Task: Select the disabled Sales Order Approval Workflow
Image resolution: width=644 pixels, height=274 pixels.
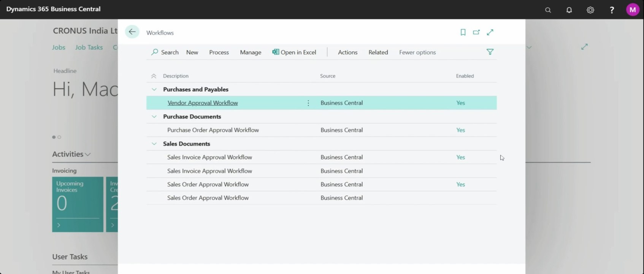Action: point(321,198)
